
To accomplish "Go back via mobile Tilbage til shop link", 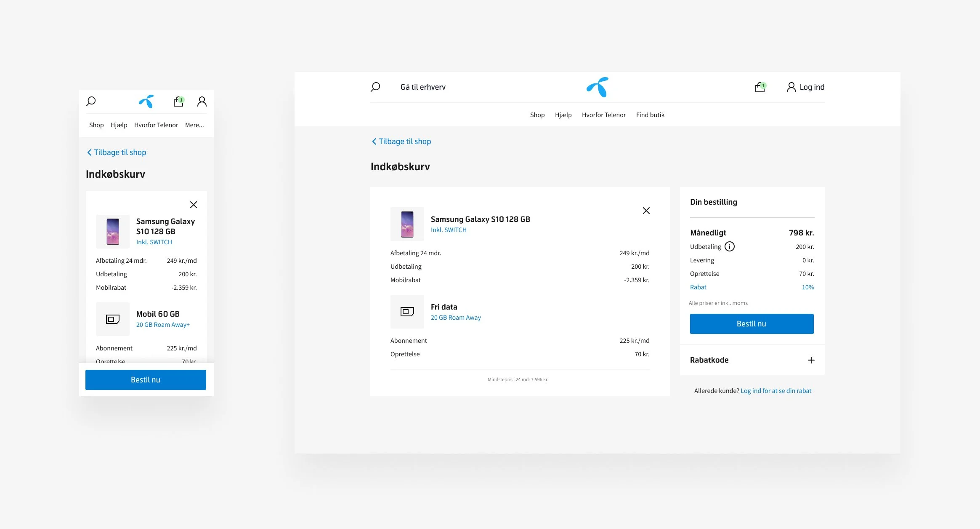I will click(117, 152).
